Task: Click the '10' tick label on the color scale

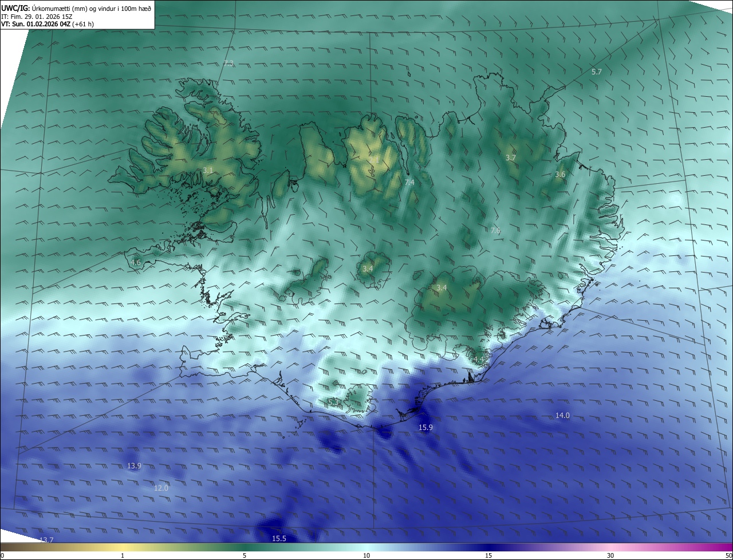Action: click(x=366, y=555)
